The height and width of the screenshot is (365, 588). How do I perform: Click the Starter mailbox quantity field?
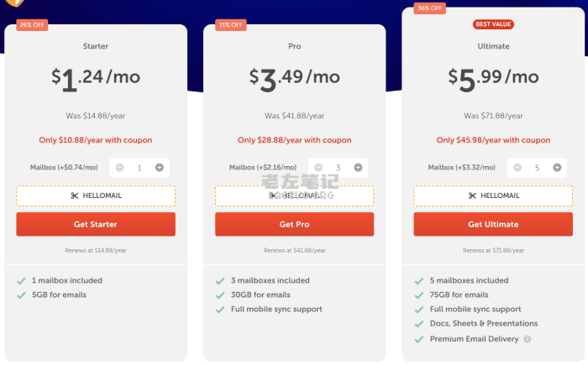[139, 168]
